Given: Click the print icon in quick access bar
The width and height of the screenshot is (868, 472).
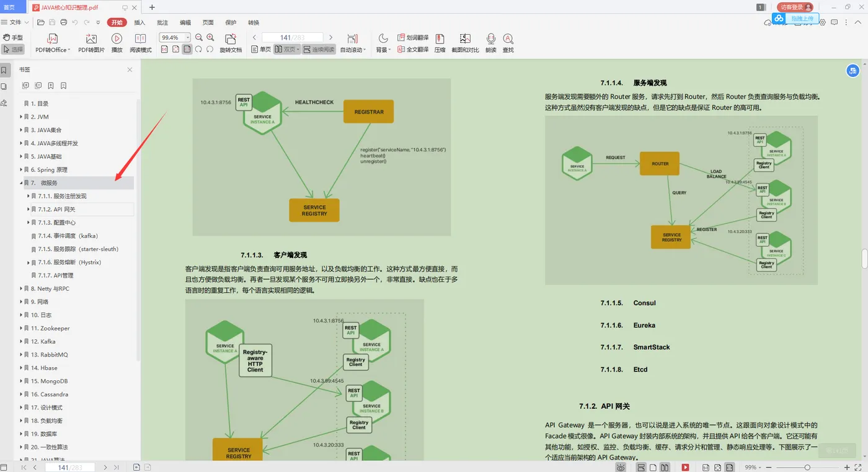Looking at the screenshot, I should [64, 22].
